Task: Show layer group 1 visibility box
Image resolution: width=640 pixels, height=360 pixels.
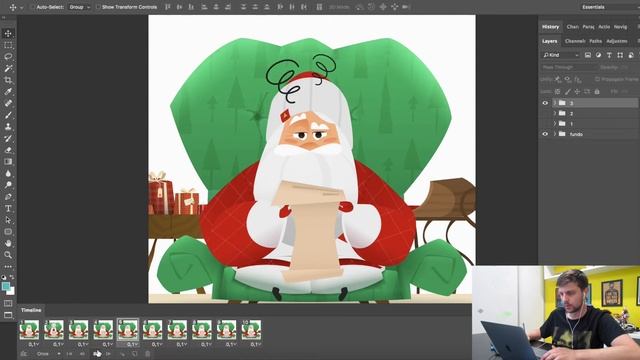Action: pos(545,123)
